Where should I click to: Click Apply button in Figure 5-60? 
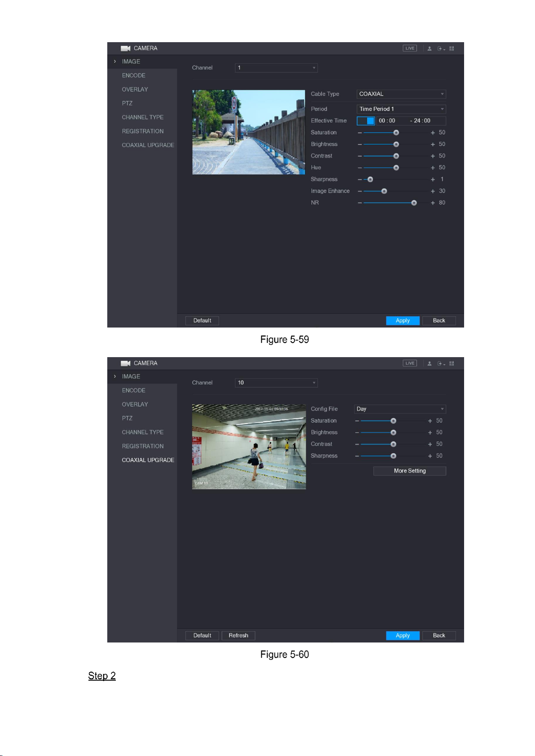tap(403, 636)
